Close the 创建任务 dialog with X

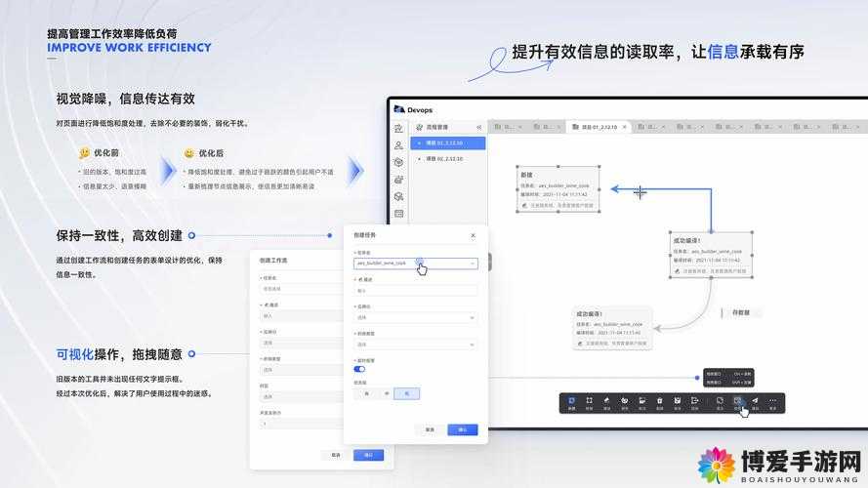tap(473, 235)
